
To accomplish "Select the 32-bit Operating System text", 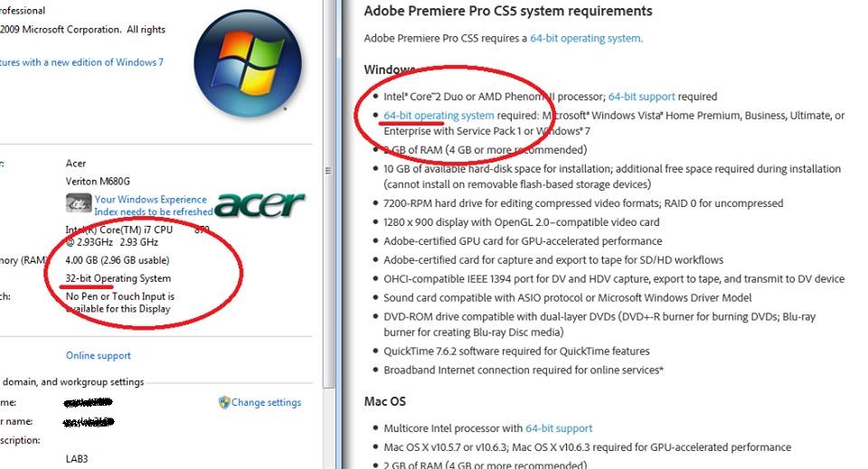I will pyautogui.click(x=118, y=278).
